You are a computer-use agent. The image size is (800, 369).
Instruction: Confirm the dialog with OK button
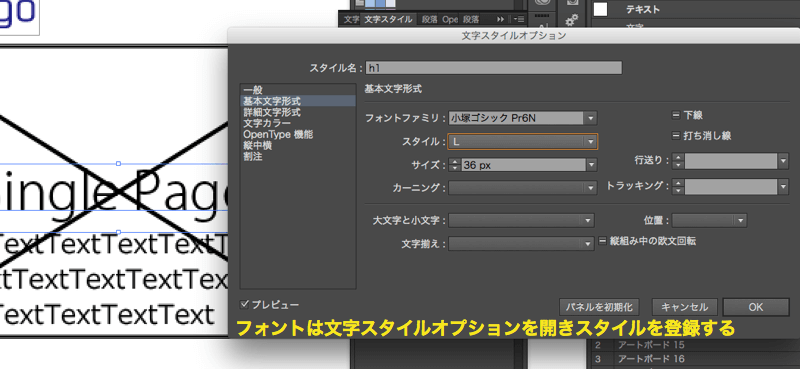[756, 307]
